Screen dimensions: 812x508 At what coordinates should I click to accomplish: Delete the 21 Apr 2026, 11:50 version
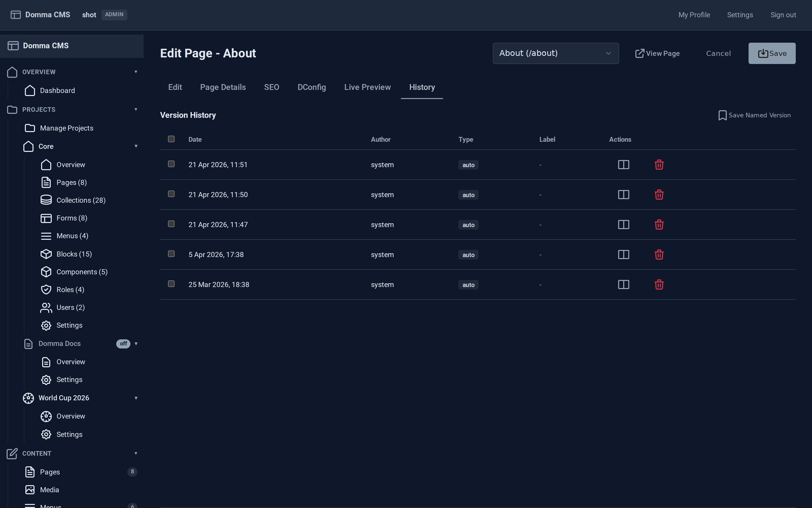659,195
